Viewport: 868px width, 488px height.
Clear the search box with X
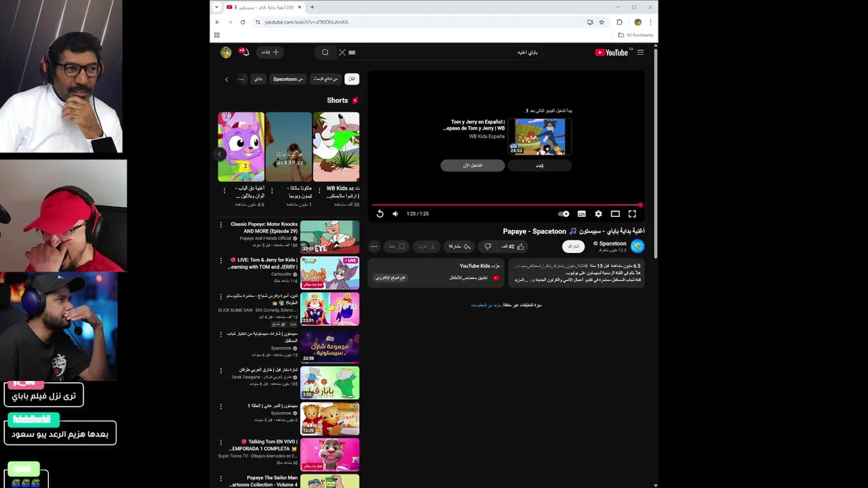click(342, 52)
